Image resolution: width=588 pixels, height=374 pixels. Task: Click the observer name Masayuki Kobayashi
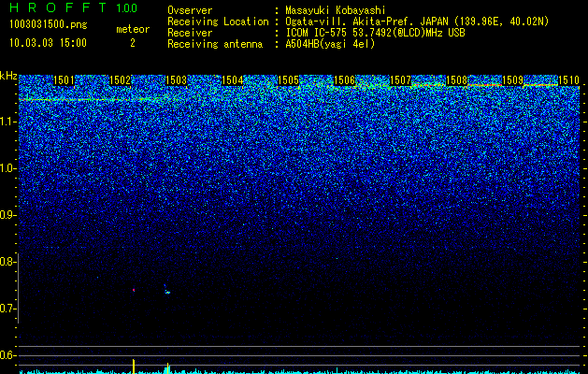[x=336, y=10]
